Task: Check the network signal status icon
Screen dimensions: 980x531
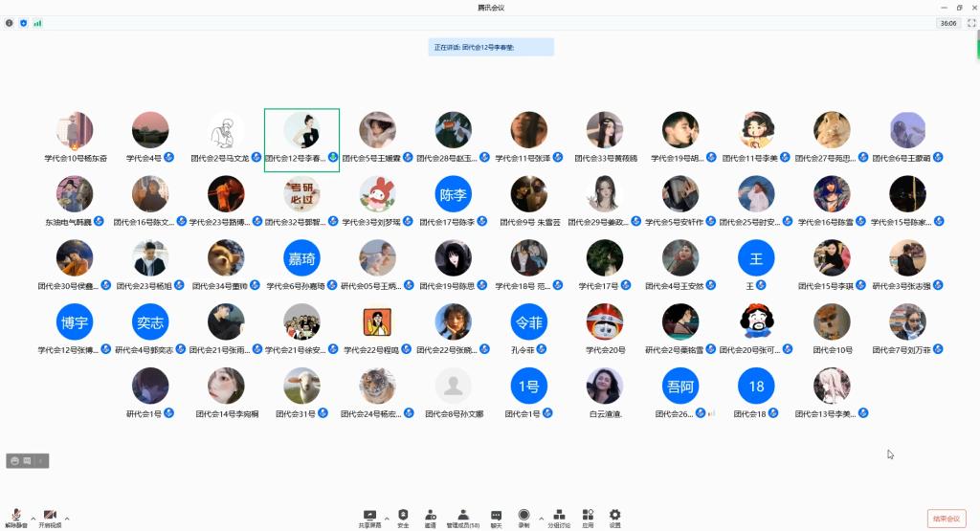Action: tap(37, 23)
